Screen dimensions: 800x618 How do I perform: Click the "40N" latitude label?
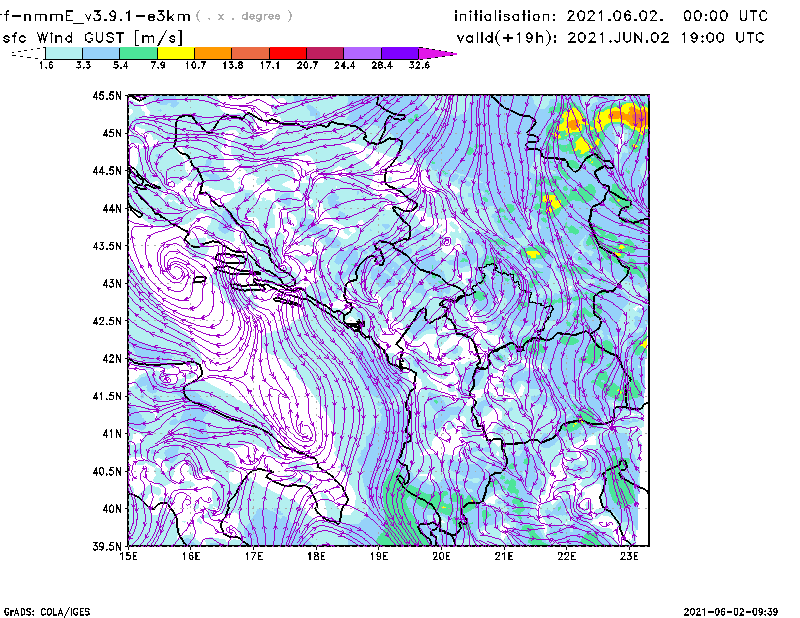[112, 509]
